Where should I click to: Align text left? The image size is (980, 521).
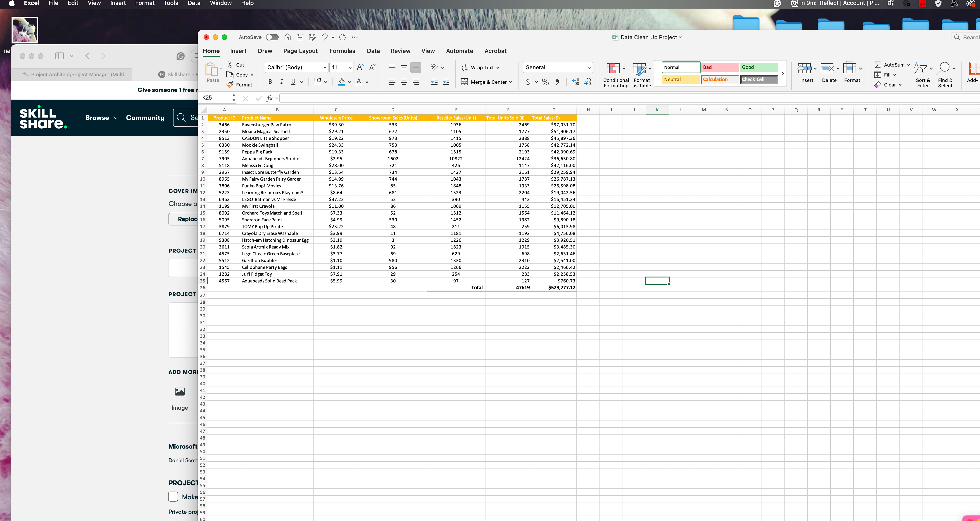click(x=392, y=81)
